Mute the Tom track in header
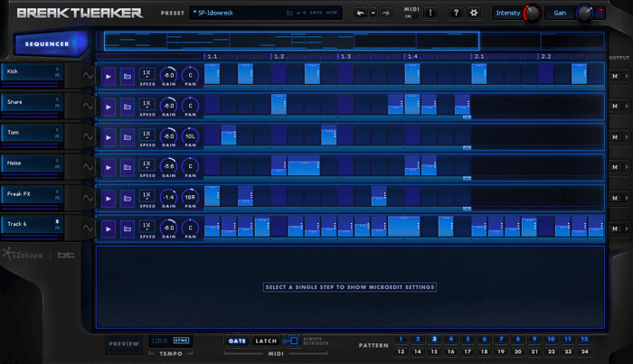 tap(57, 135)
